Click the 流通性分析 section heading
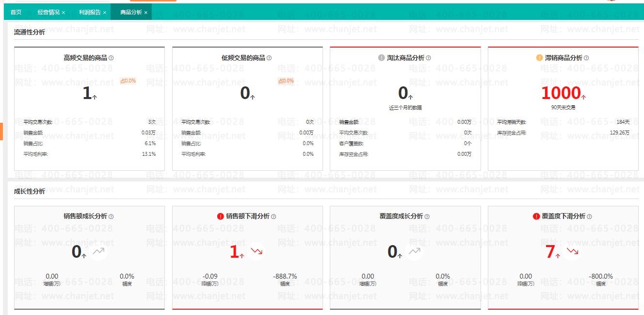 (30, 33)
